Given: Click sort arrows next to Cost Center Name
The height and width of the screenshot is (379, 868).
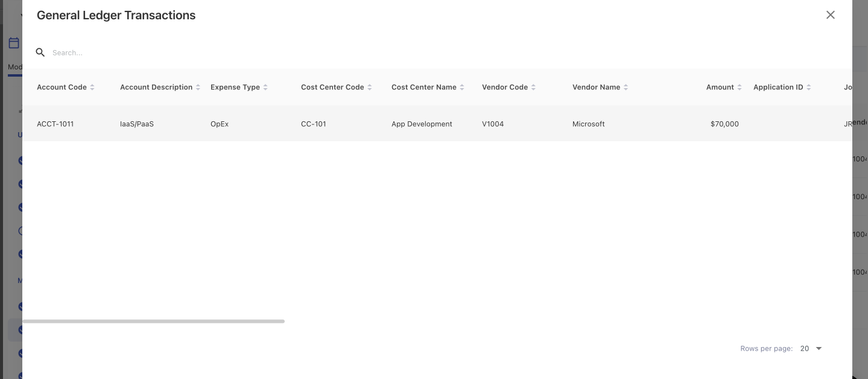Looking at the screenshot, I should [462, 88].
